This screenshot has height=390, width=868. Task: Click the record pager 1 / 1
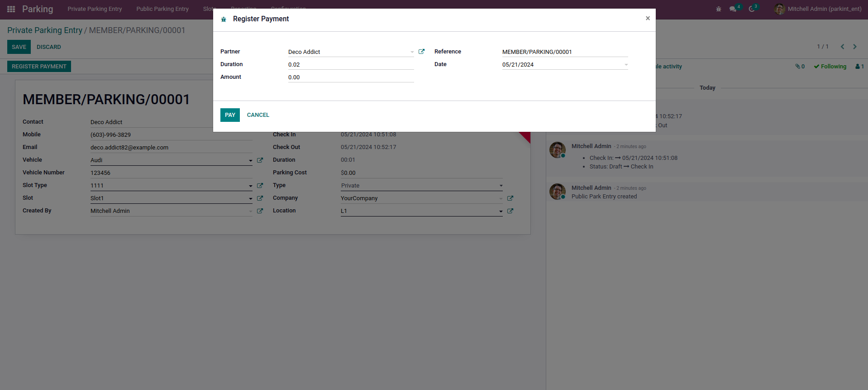pos(823,47)
